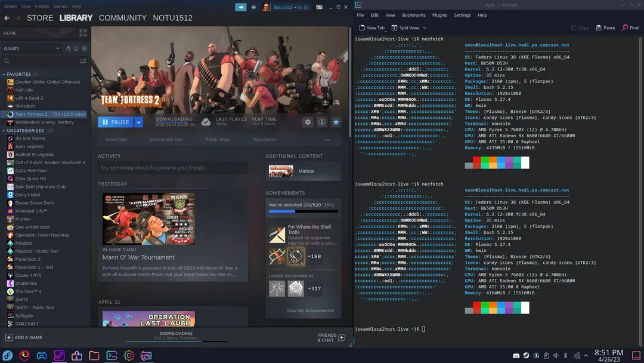Open the dropdown arrow beside Pause button
The height and width of the screenshot is (363, 644).
click(x=139, y=122)
